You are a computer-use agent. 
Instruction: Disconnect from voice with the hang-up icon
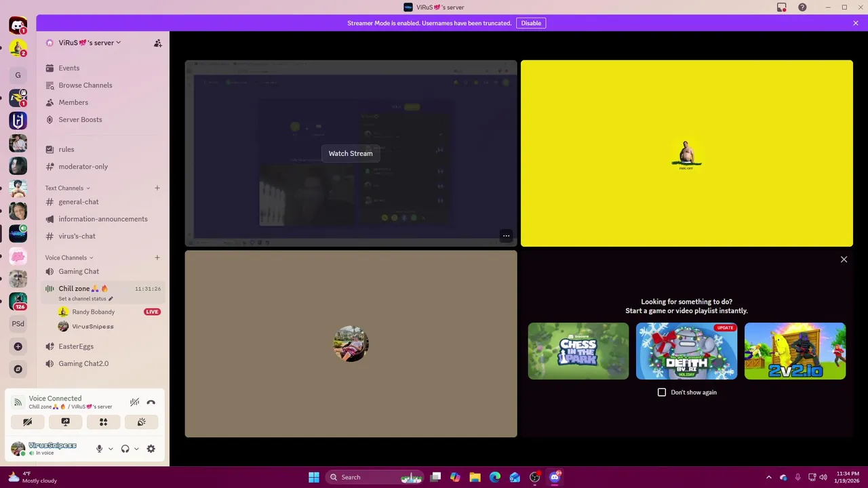click(151, 402)
